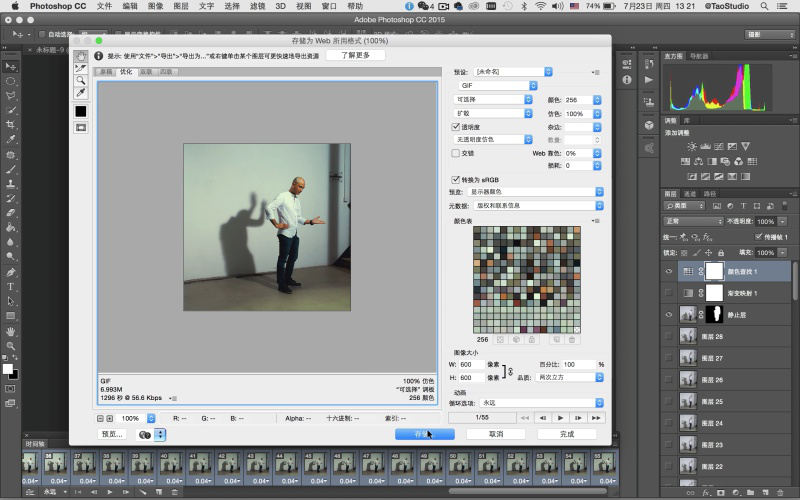Click the 取消 cancel button
This screenshot has height=500, width=800.
pos(496,434)
